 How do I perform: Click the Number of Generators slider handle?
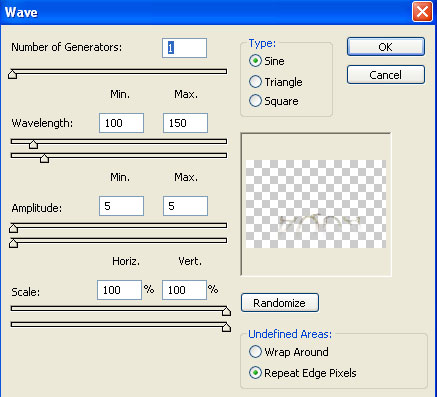(13, 74)
